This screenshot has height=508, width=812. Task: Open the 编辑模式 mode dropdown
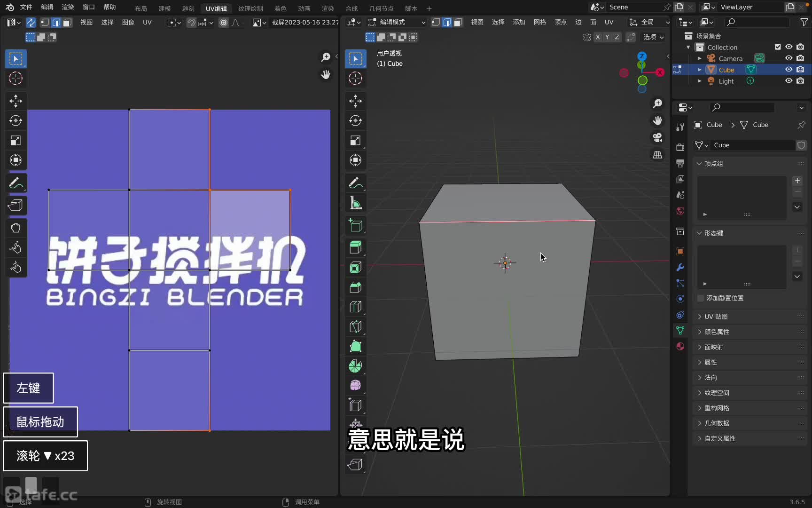click(x=397, y=22)
